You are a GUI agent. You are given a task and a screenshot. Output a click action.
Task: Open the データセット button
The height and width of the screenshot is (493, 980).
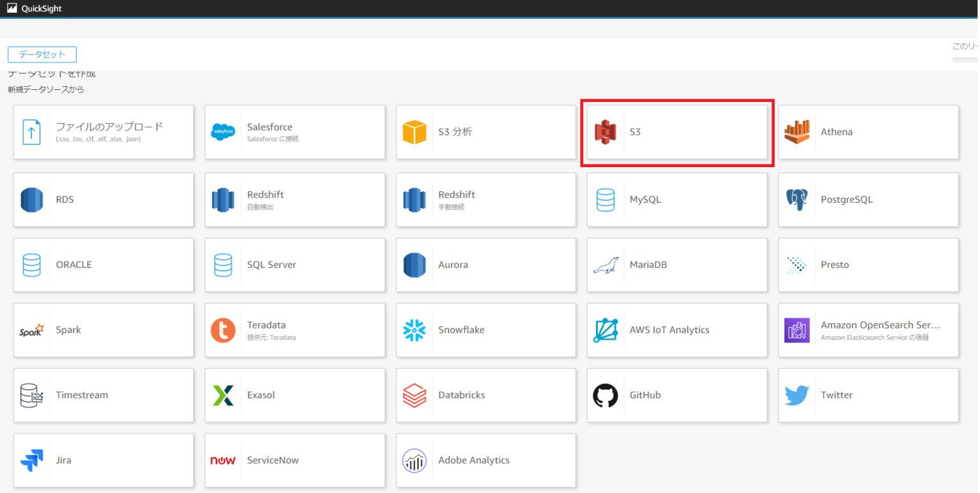click(x=41, y=54)
